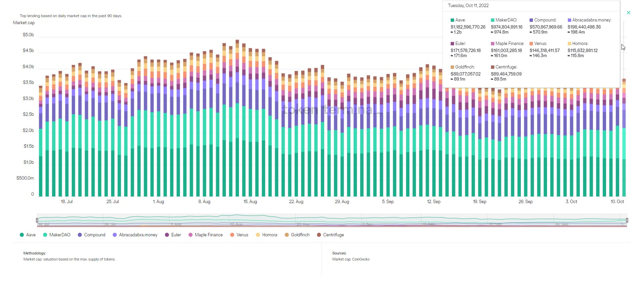Click the Aave swatch in the tooltip
The width and height of the screenshot is (644, 283).
click(452, 20)
